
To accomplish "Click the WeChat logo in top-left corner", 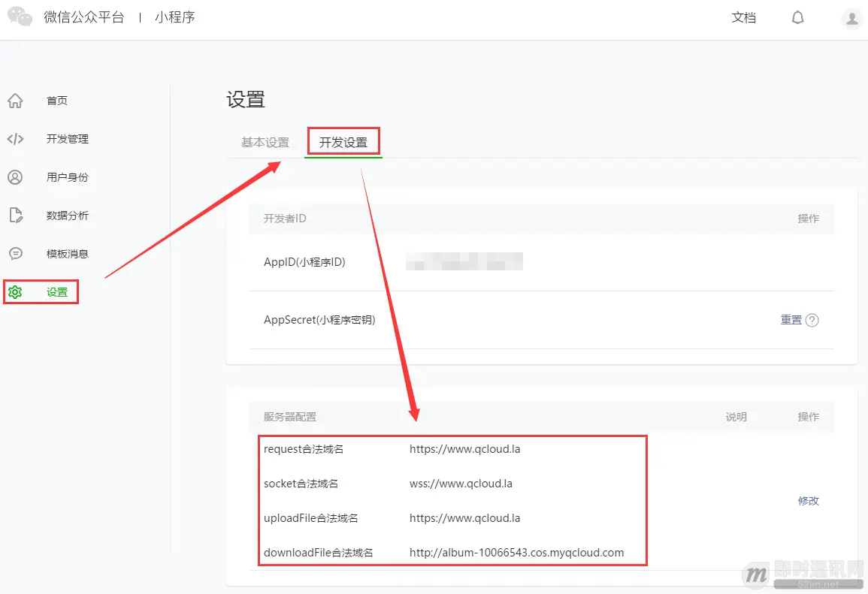I will tap(19, 16).
